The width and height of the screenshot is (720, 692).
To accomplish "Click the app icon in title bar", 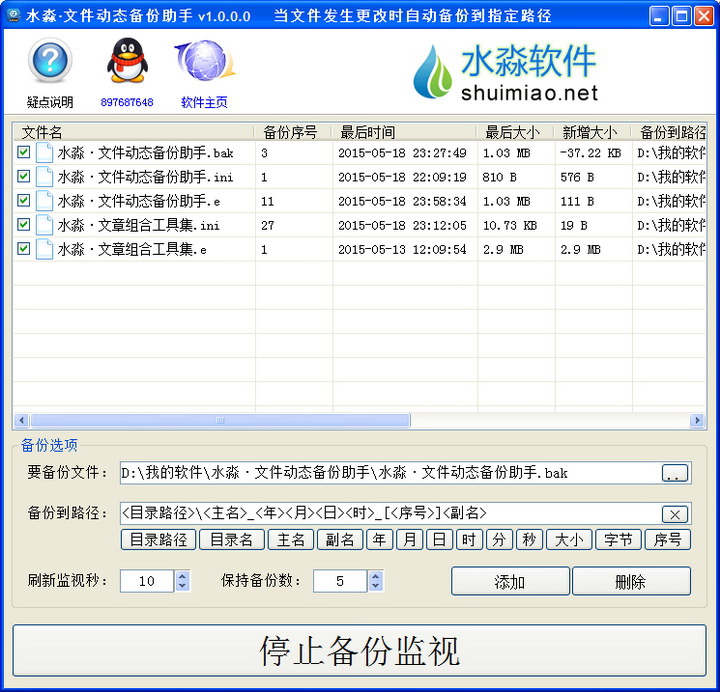I will tap(13, 16).
